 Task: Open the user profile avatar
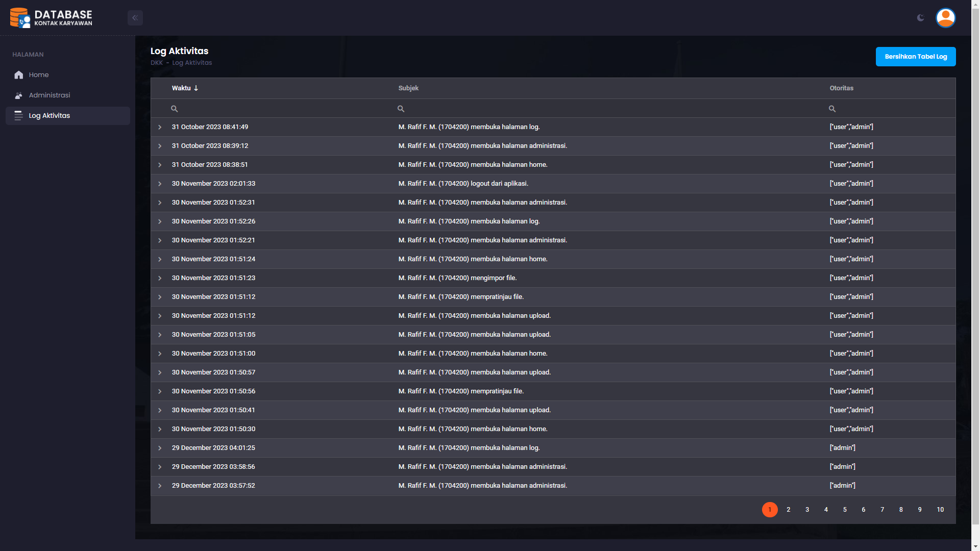pyautogui.click(x=946, y=18)
